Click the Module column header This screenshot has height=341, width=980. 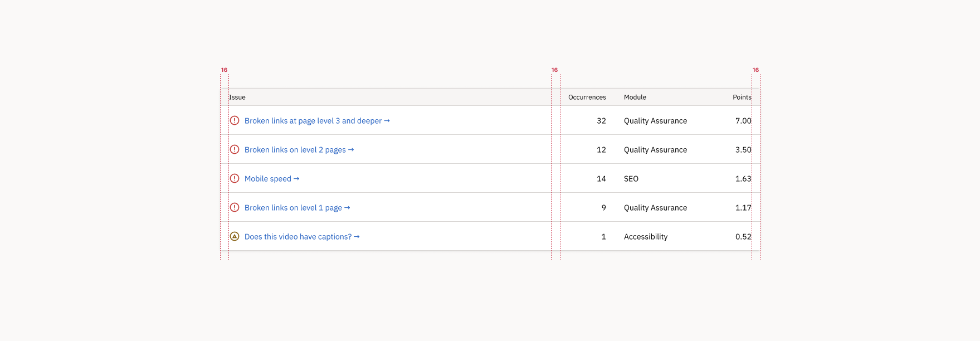635,97
